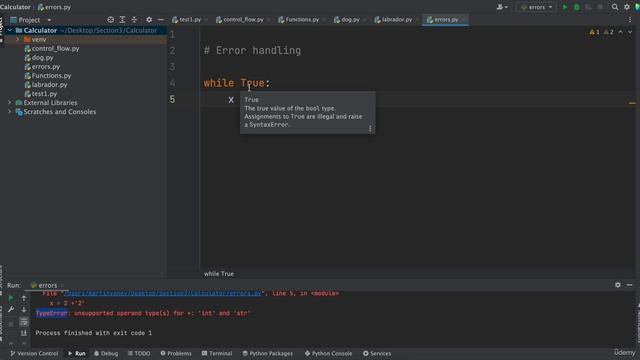
Task: Open Run panel settings gear
Action: pyautogui.click(x=618, y=285)
